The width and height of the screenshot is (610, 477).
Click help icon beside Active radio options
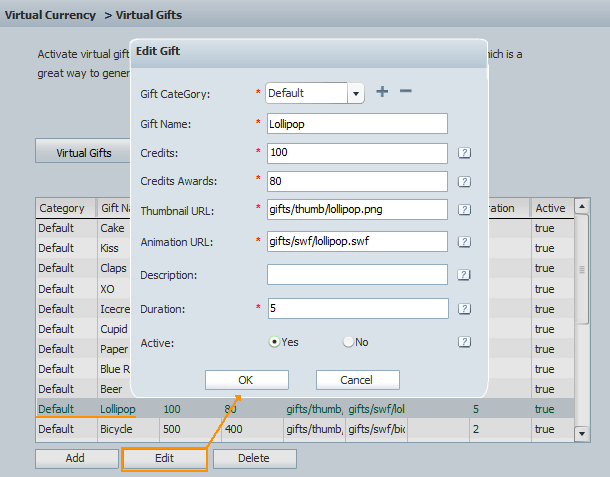464,342
